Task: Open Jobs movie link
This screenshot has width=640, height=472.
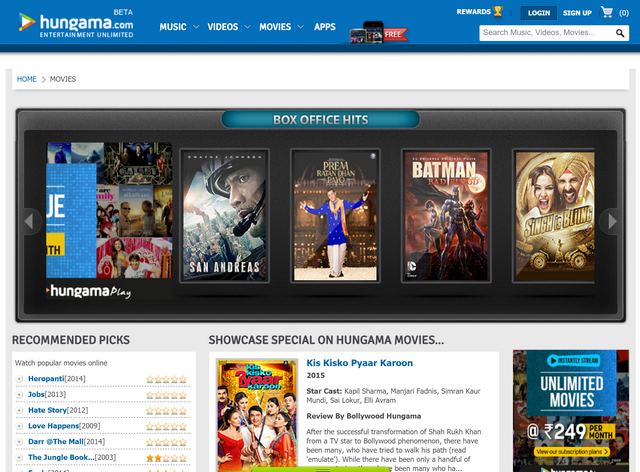Action: pyautogui.click(x=36, y=394)
